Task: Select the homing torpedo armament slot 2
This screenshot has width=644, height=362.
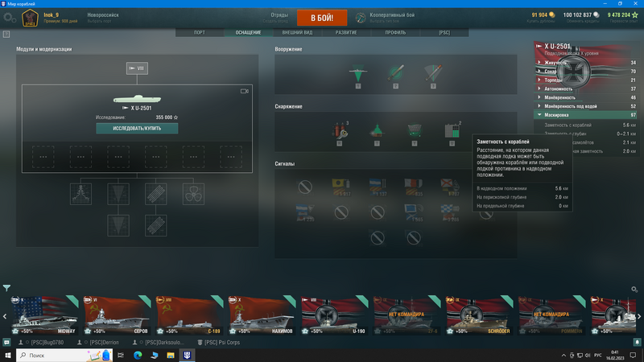Action: pos(395,73)
